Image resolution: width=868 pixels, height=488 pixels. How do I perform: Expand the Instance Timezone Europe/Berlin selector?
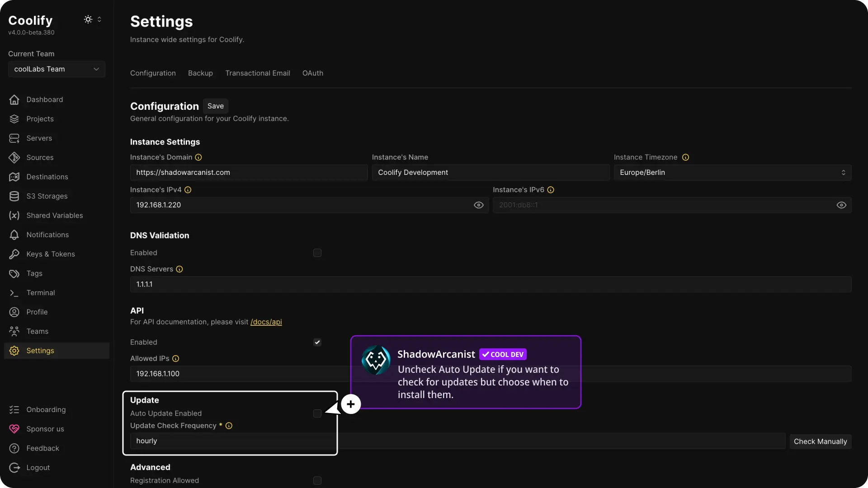point(732,173)
